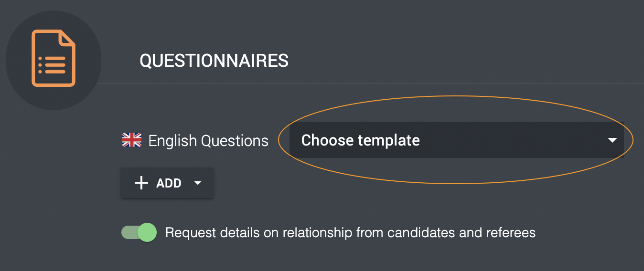The image size is (644, 271).
Task: Select the dark circle behind the document icon
Action: pos(54,61)
